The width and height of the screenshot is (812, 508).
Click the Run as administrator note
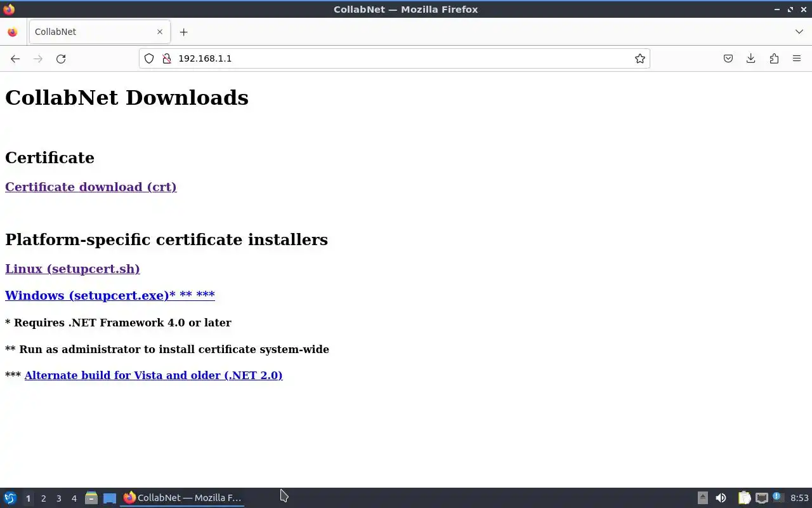point(167,349)
